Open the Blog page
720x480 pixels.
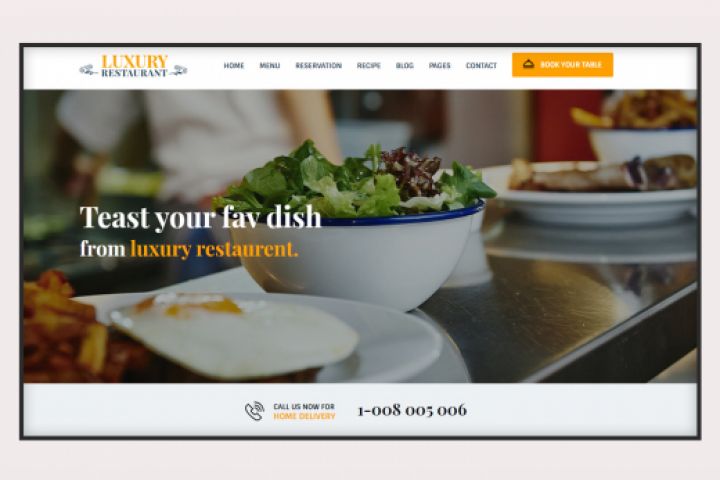pos(405,66)
